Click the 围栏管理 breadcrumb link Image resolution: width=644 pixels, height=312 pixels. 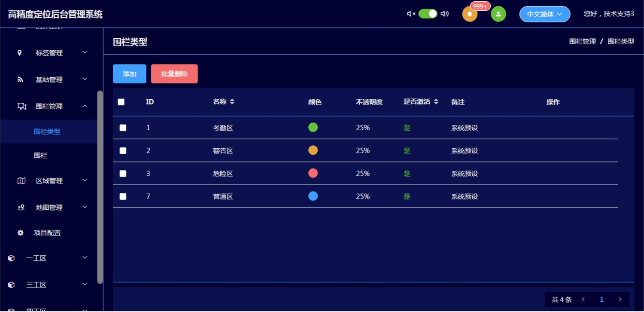[583, 42]
